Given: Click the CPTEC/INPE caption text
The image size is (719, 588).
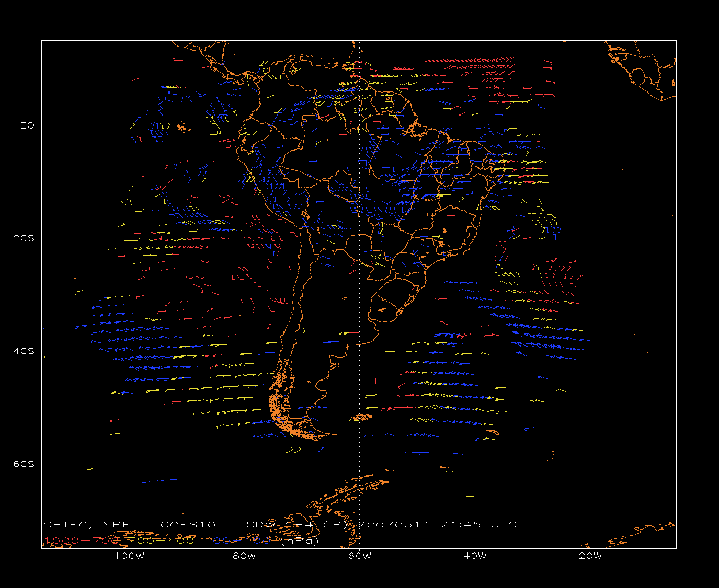Looking at the screenshot, I should (x=87, y=524).
